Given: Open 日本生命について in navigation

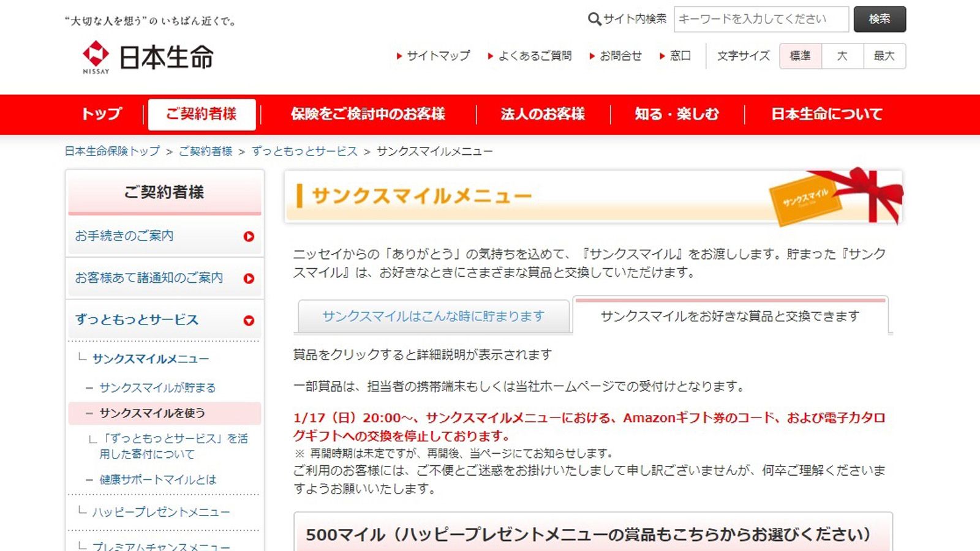Looking at the screenshot, I should (827, 114).
